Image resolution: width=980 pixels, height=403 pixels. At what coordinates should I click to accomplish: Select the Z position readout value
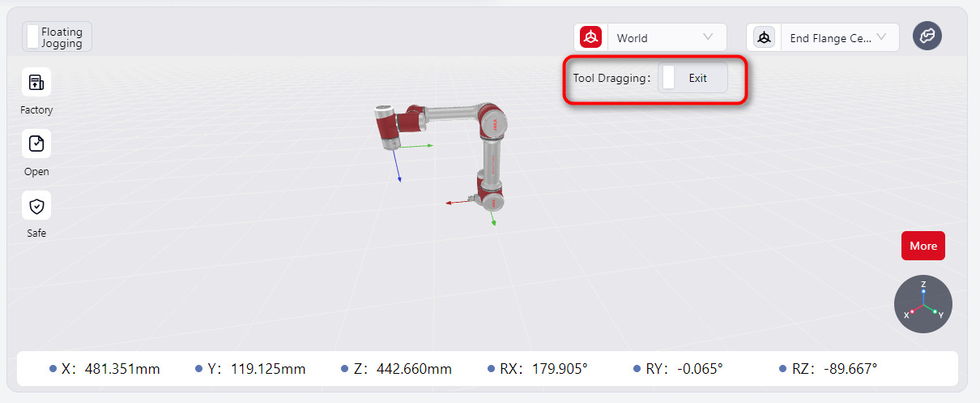click(x=413, y=369)
